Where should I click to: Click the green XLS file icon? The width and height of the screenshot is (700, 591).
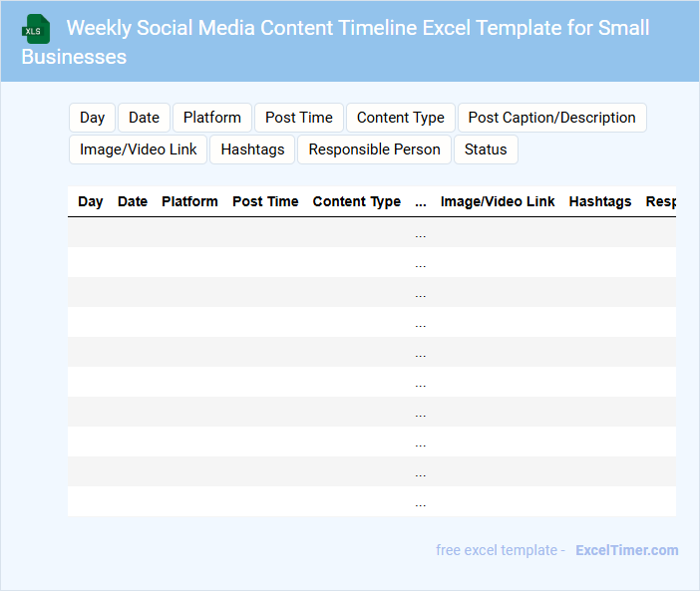point(36,29)
